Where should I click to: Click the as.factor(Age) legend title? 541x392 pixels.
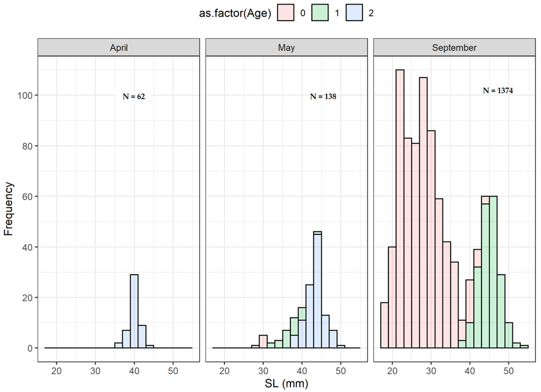pyautogui.click(x=235, y=13)
